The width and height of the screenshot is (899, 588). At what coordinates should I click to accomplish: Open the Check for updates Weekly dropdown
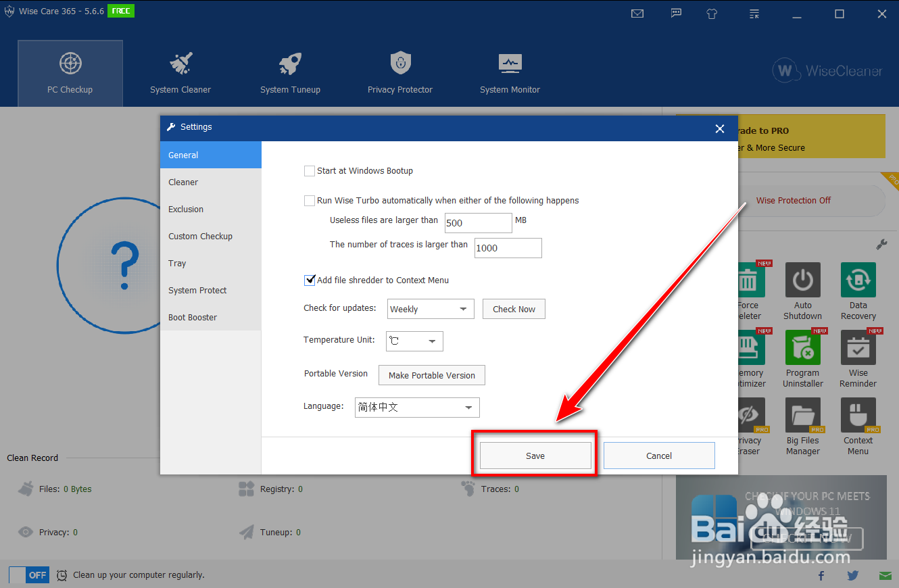pyautogui.click(x=431, y=309)
